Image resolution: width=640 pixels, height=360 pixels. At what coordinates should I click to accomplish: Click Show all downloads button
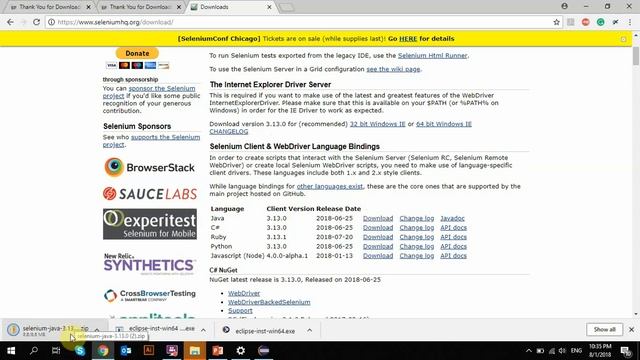[604, 329]
